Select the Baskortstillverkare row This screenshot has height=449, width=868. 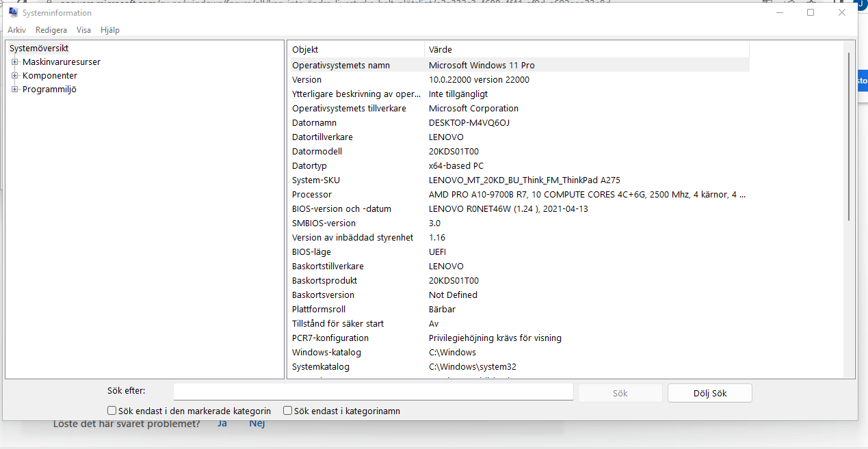click(518, 266)
